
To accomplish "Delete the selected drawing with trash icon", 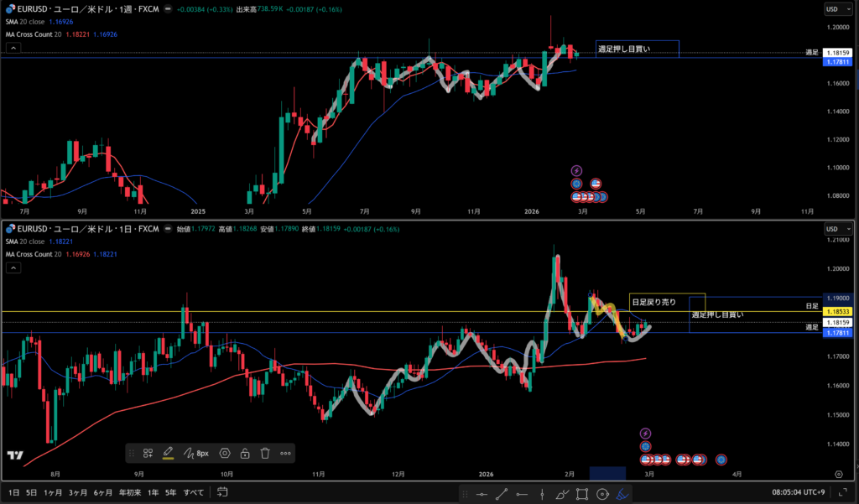I will [x=265, y=453].
